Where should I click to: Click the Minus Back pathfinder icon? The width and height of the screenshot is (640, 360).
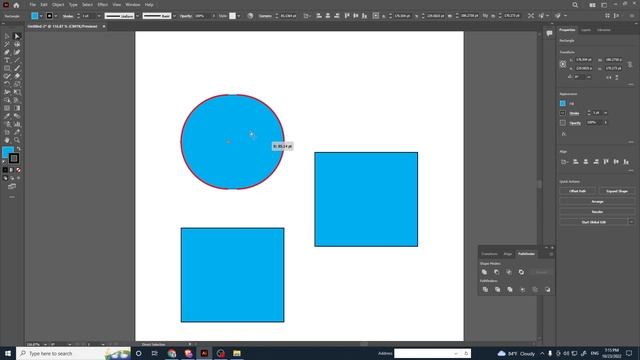click(547, 289)
